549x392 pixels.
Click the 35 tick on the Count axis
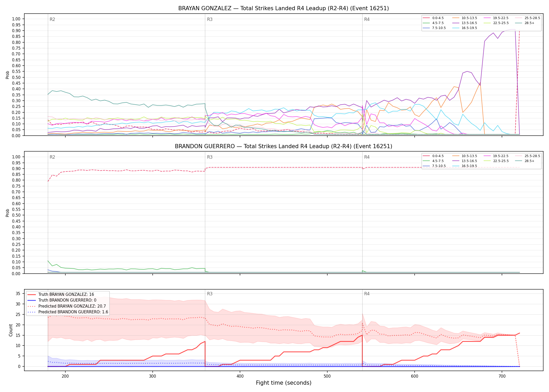[x=18, y=293]
